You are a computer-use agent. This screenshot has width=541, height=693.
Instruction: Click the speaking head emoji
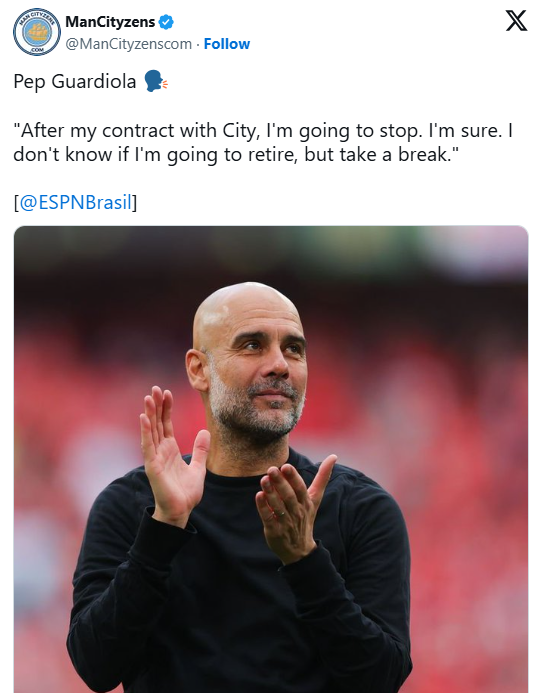[156, 81]
